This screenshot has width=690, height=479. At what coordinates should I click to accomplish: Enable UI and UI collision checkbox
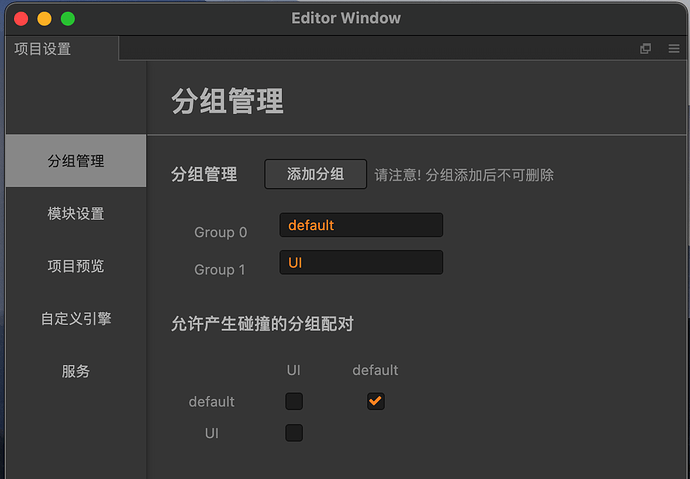pyautogui.click(x=294, y=433)
